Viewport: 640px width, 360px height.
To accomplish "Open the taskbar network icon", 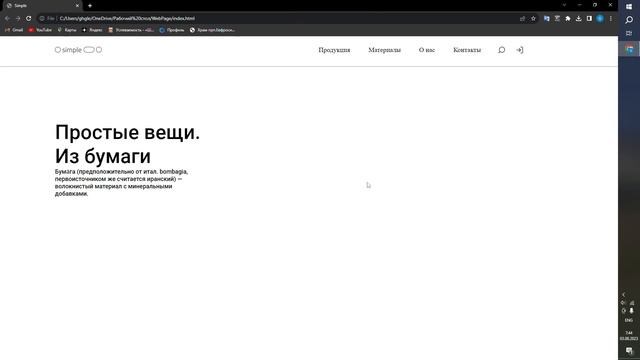I will click(x=632, y=303).
